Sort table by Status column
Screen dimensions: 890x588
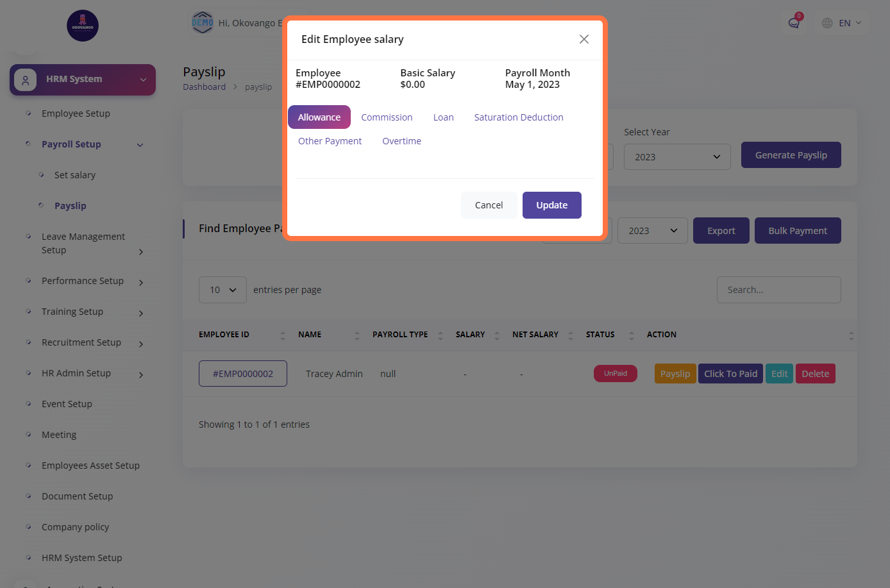pyautogui.click(x=631, y=335)
